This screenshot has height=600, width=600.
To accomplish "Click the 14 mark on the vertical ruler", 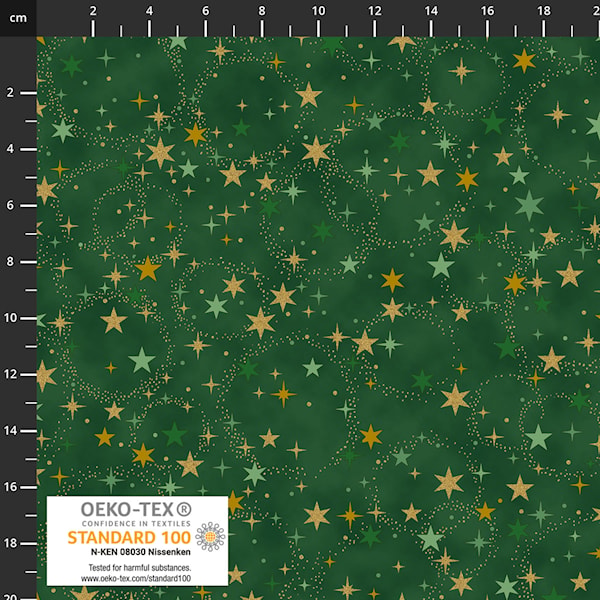I will [x=10, y=431].
